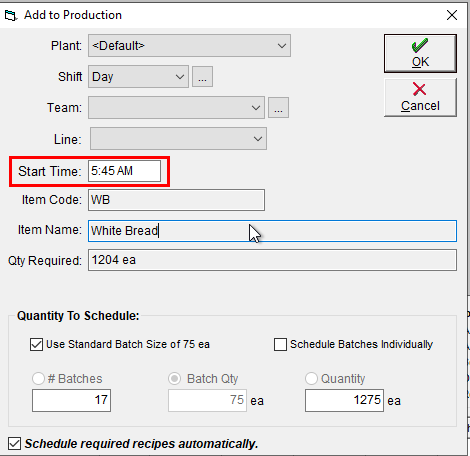Expand the Plant dropdown
Viewport: 470px width, 456px height.
tap(189, 46)
